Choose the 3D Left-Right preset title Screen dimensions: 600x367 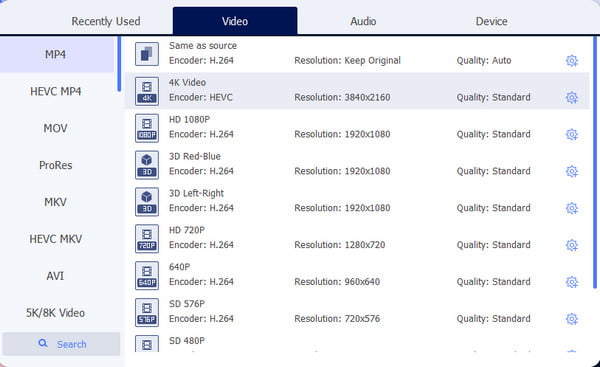(x=196, y=193)
